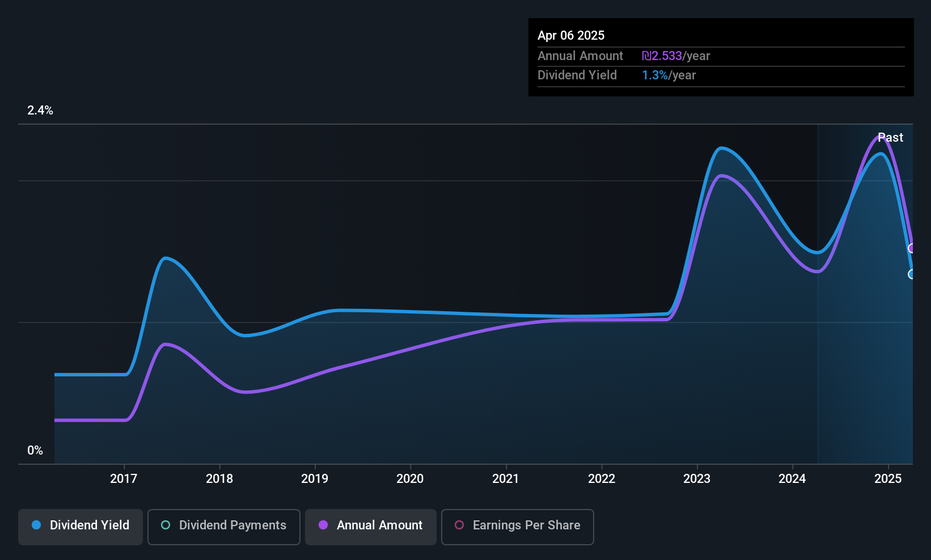931x560 pixels.
Task: Click the purple end-point marker on the Annual Amount line
Action: (912, 248)
